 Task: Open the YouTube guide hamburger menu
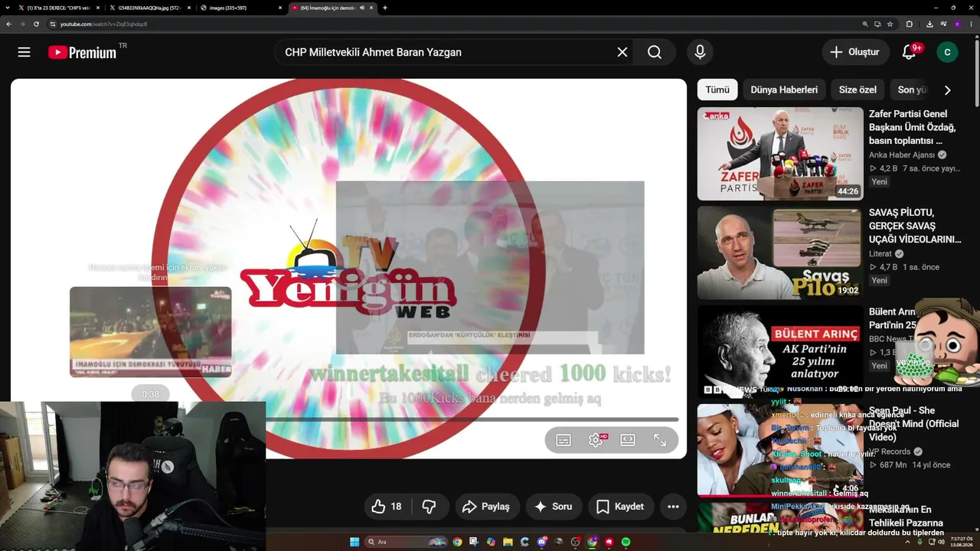point(24,52)
